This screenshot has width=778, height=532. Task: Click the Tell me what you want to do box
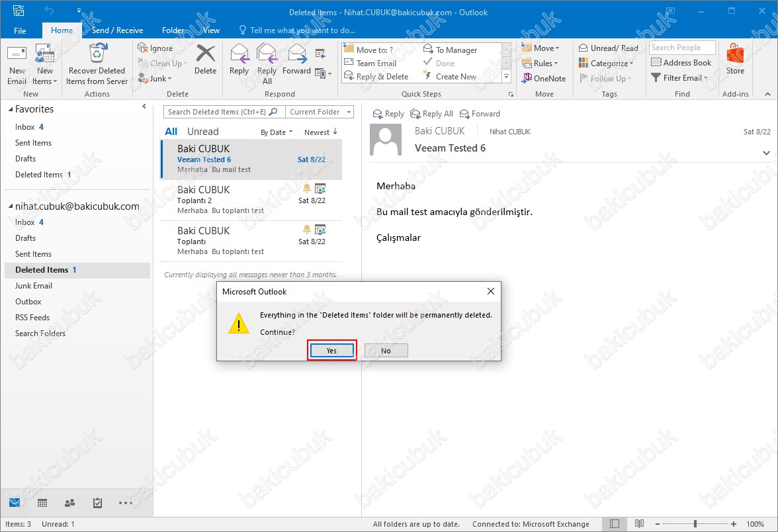(x=297, y=30)
